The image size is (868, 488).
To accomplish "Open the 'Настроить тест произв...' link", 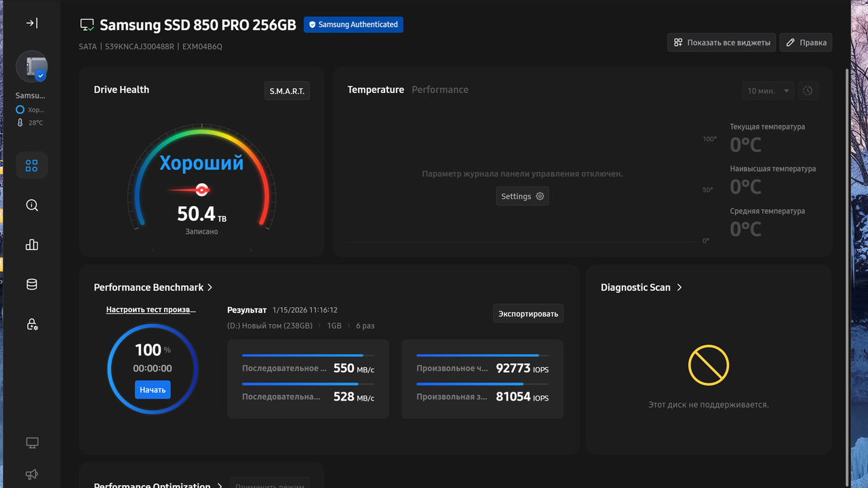I will tap(151, 310).
